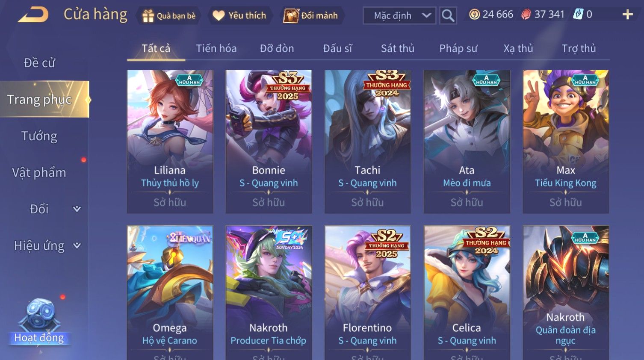Switch to the Tiến hóa tab
This screenshot has width=644, height=360.
point(216,48)
